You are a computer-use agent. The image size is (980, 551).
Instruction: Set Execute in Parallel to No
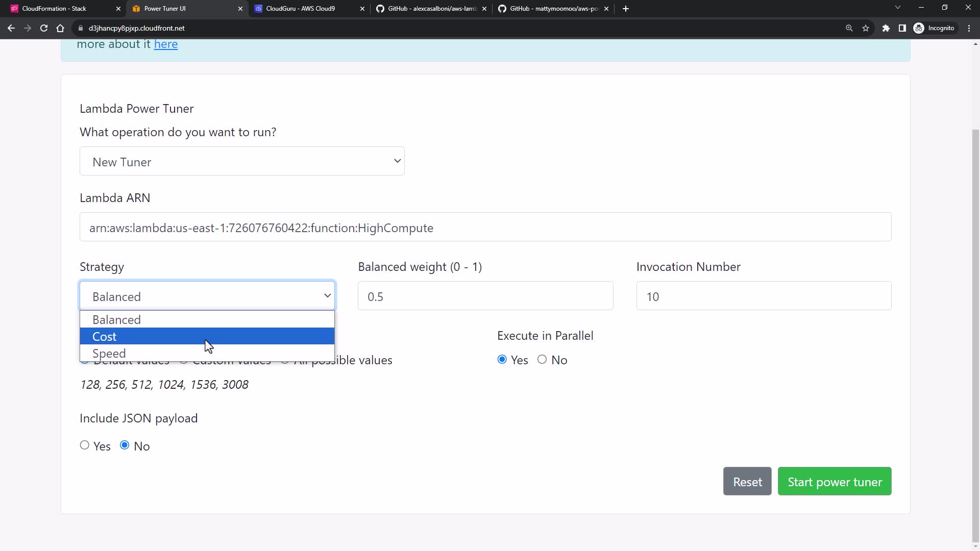pos(542,360)
